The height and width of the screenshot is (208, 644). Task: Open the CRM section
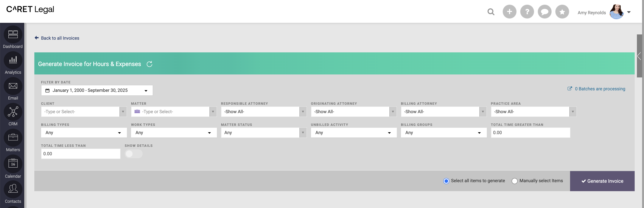click(x=13, y=115)
